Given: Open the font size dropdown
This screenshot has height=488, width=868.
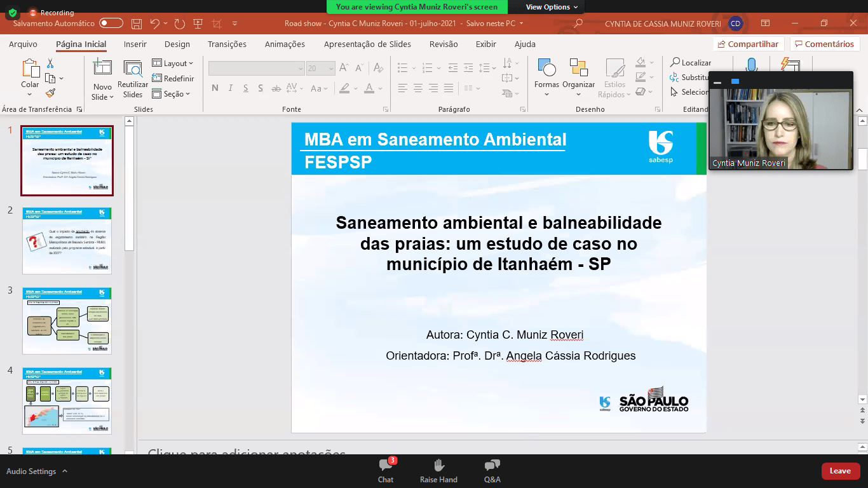Looking at the screenshot, I should pyautogui.click(x=330, y=69).
